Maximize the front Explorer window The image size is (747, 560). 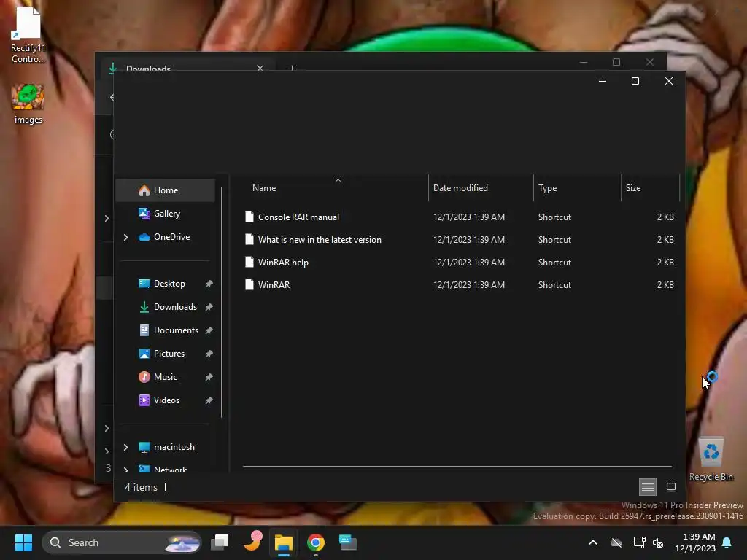pyautogui.click(x=635, y=82)
